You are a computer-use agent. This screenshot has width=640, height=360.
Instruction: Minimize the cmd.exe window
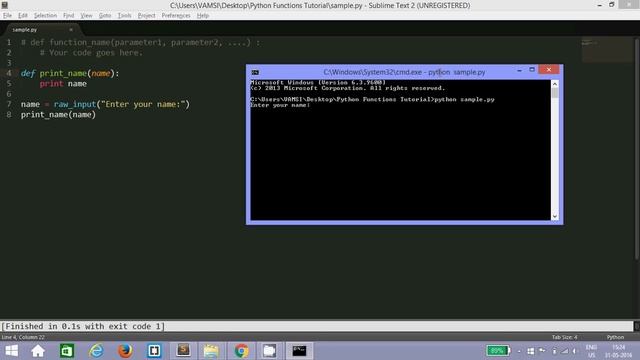point(519,70)
